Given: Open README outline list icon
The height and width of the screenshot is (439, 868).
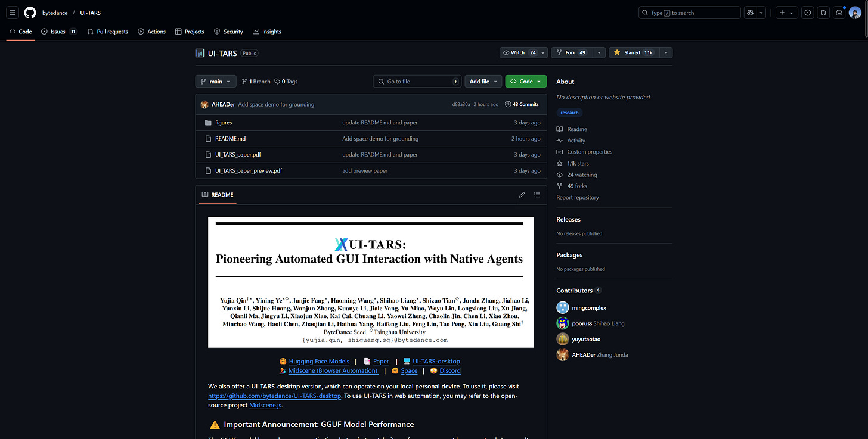Looking at the screenshot, I should tap(537, 195).
